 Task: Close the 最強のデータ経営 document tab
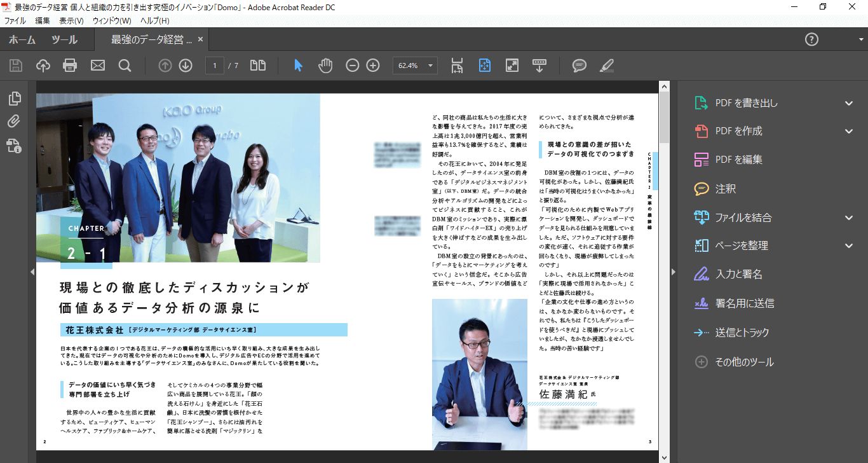pos(200,39)
